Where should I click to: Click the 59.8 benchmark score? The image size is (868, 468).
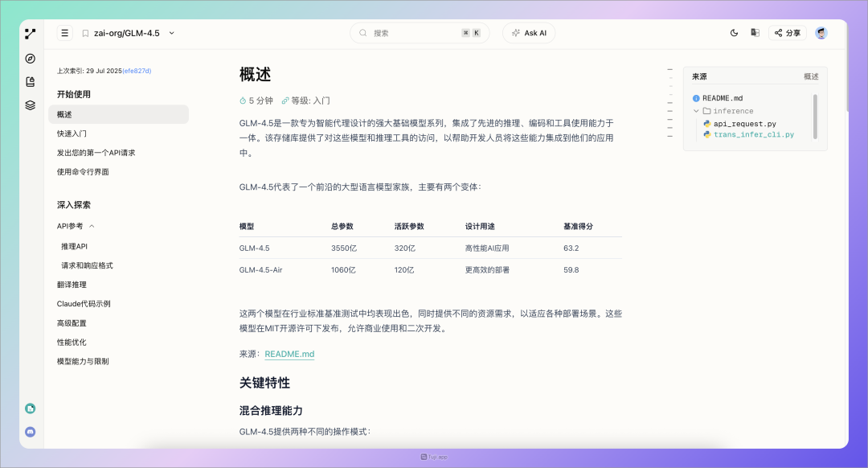[571, 269]
